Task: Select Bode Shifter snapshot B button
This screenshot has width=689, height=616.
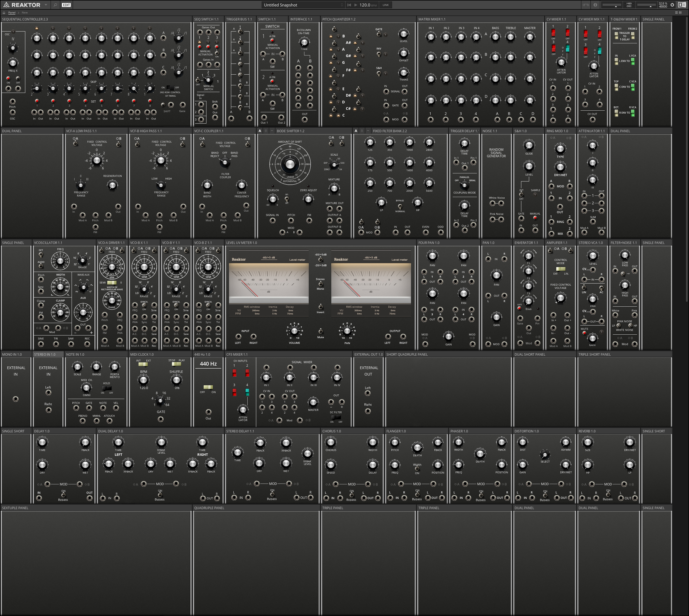Action: coord(266,131)
